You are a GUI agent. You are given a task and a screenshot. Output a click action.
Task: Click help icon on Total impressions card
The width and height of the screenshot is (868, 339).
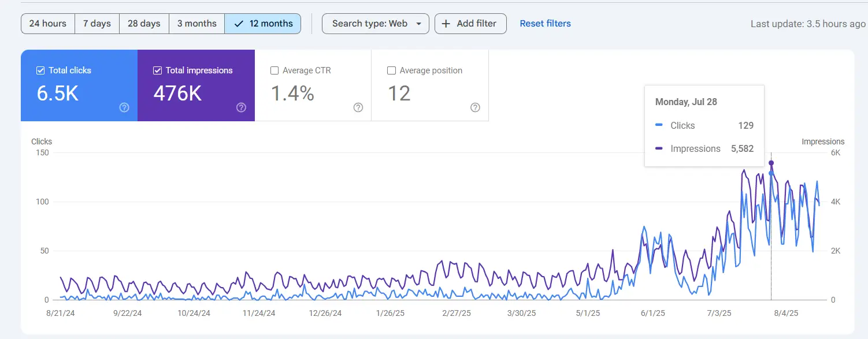click(242, 107)
